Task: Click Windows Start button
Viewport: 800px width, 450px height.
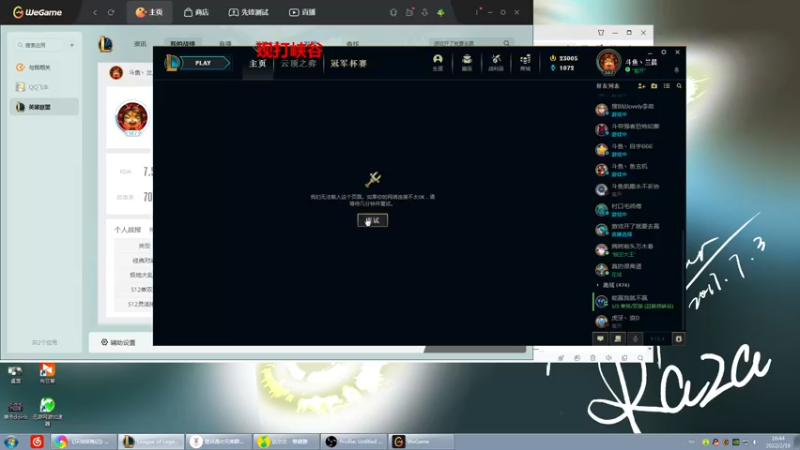Action: (x=11, y=441)
